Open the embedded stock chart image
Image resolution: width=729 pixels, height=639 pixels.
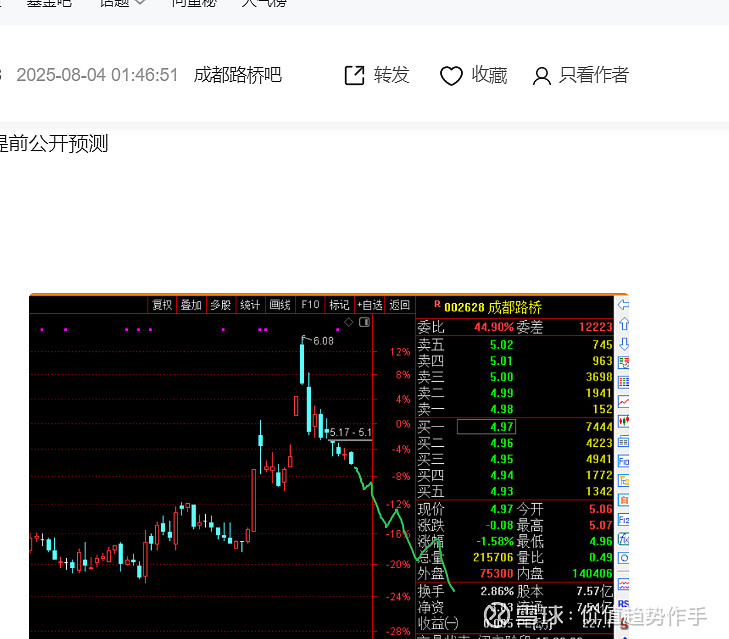tap(329, 466)
